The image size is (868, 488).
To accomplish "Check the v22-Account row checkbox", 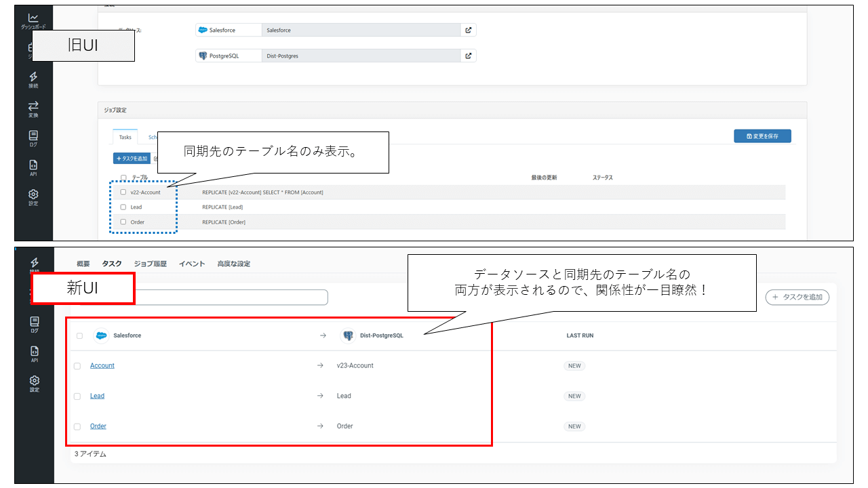I will pyautogui.click(x=123, y=192).
